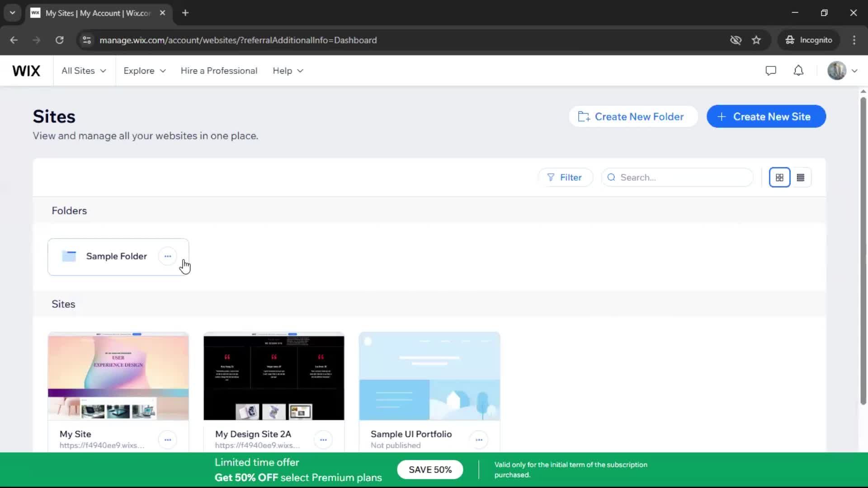Switch to list view

click(x=801, y=178)
